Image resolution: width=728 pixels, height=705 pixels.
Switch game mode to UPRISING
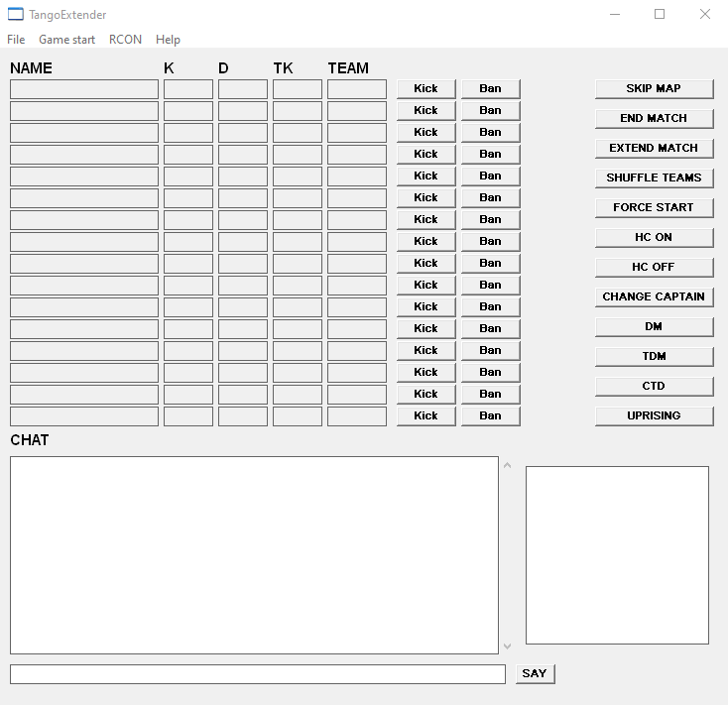coord(654,415)
